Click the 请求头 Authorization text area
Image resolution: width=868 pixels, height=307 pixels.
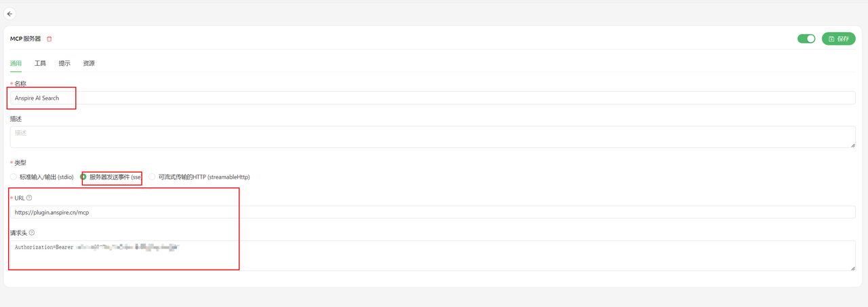pos(433,255)
